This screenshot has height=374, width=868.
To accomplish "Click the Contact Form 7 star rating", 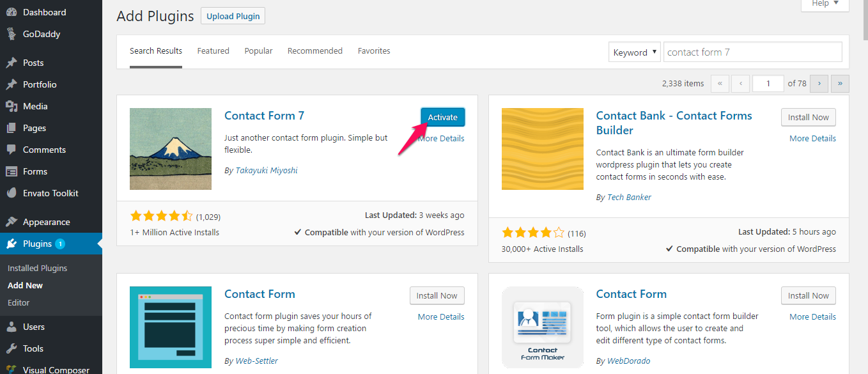I will click(161, 216).
